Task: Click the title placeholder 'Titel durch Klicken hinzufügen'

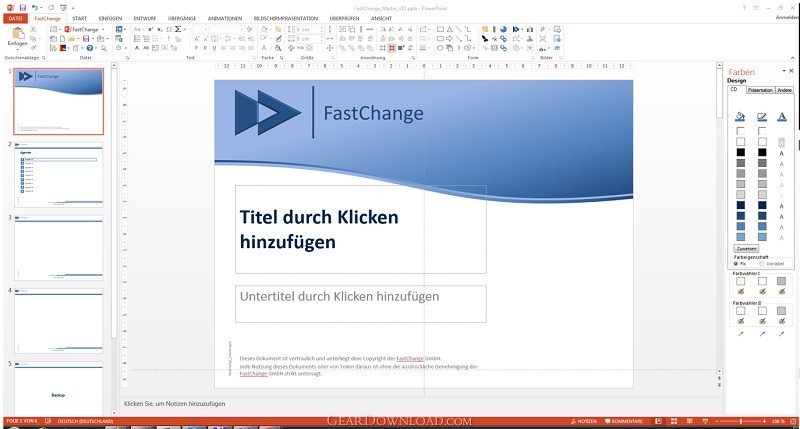Action: click(361, 230)
